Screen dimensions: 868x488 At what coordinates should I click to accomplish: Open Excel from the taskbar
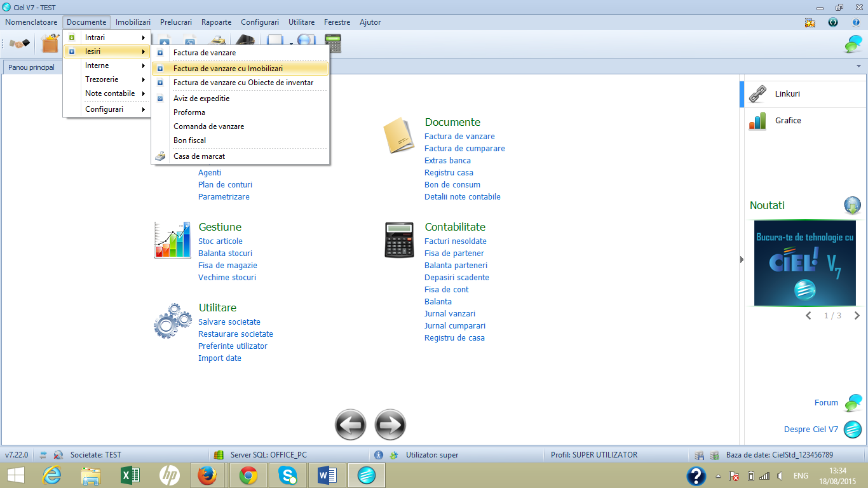tap(130, 475)
